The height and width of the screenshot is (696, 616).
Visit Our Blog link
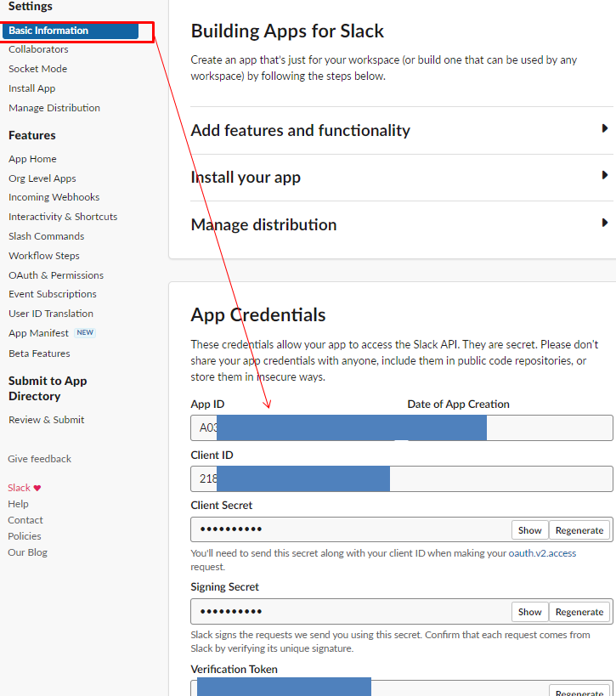coord(27,552)
